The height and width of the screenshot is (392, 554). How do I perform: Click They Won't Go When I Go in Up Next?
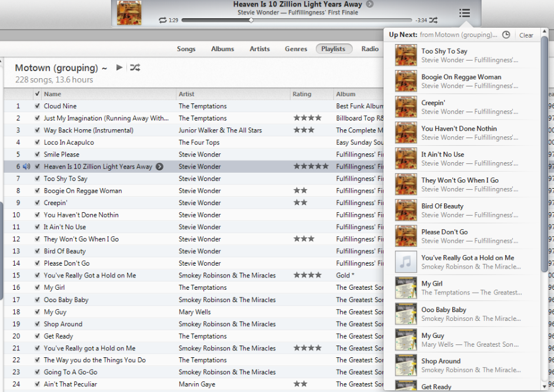tap(462, 185)
